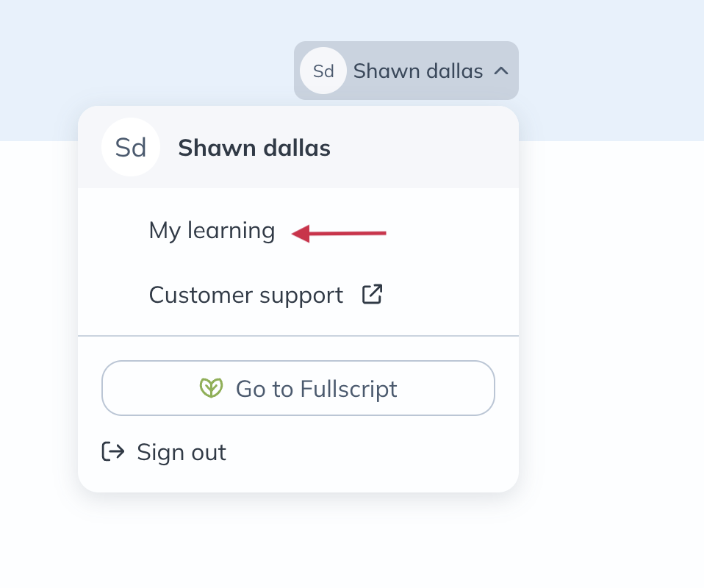
Task: Click white page area right of dropdown menu
Action: [x=610, y=331]
